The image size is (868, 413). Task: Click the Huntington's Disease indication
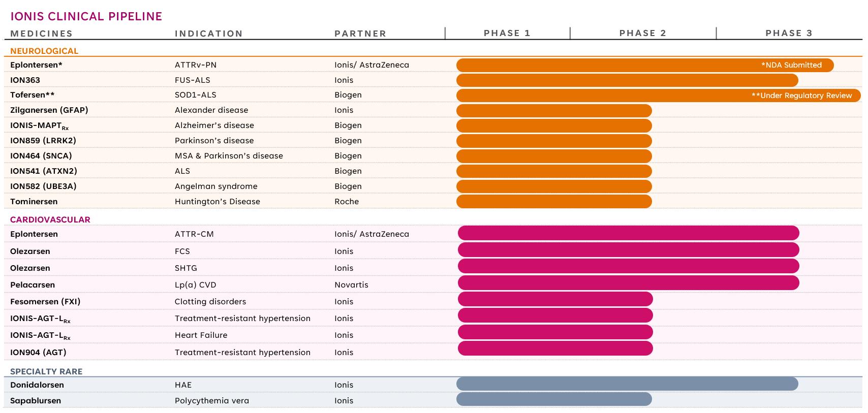pyautogui.click(x=217, y=202)
